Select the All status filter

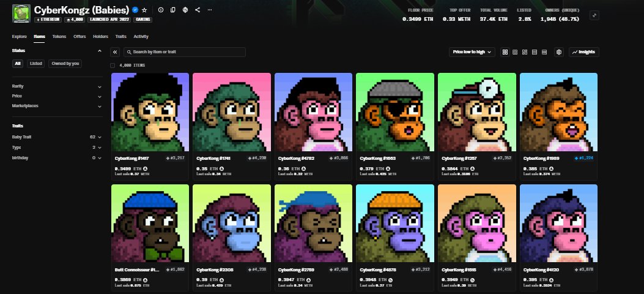point(18,64)
